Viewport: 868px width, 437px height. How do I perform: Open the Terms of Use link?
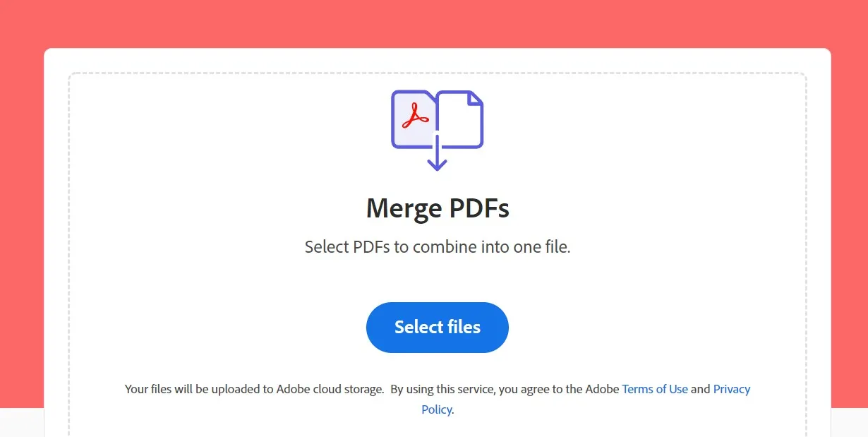point(655,389)
